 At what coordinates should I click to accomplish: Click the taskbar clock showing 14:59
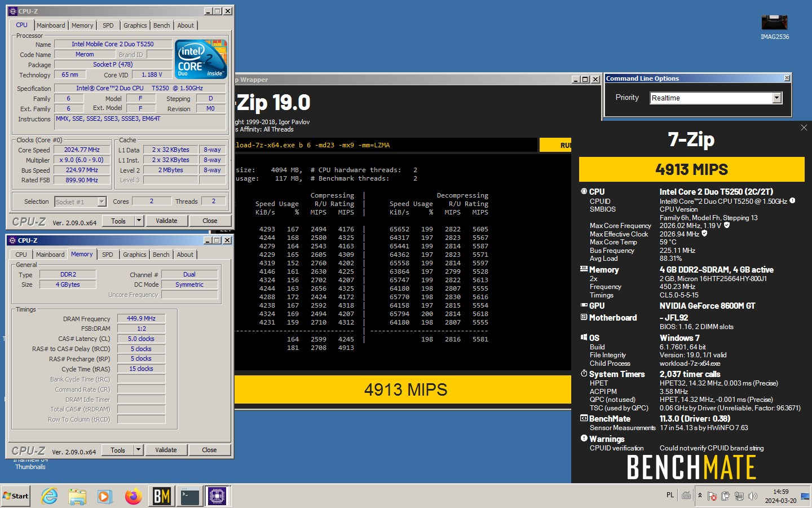(780, 496)
